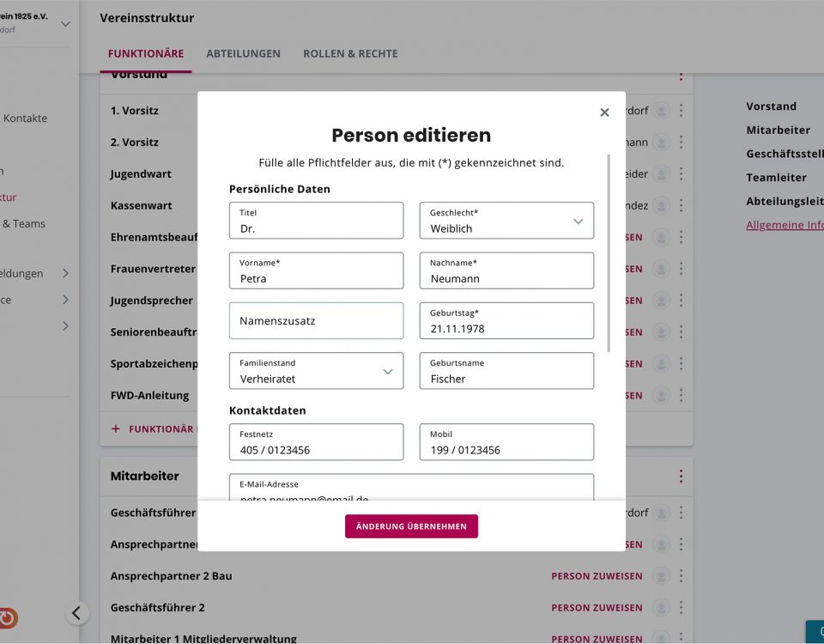This screenshot has width=824, height=644.
Task: Open three-dot menu for the Kassenwart row
Action: pyautogui.click(x=681, y=206)
